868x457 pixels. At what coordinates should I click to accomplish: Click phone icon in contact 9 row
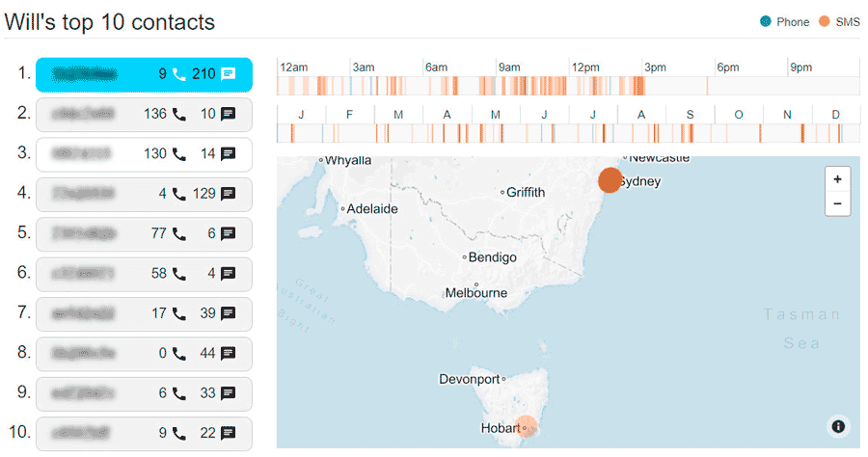[178, 393]
